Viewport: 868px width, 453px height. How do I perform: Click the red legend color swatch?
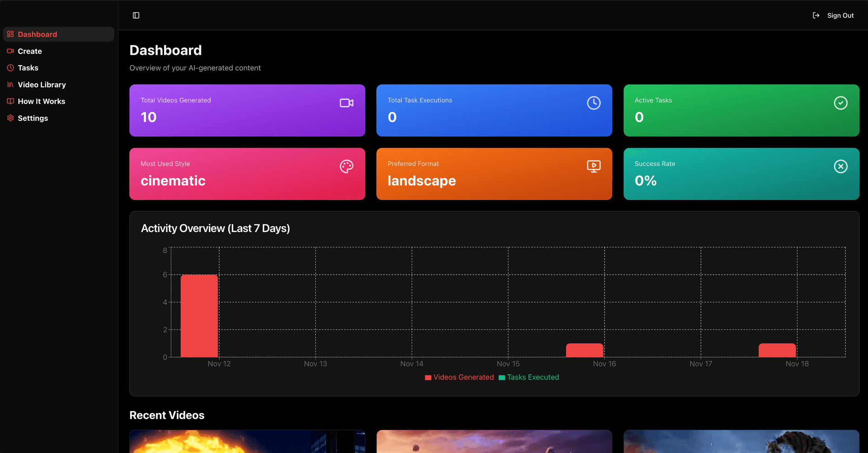tap(428, 377)
